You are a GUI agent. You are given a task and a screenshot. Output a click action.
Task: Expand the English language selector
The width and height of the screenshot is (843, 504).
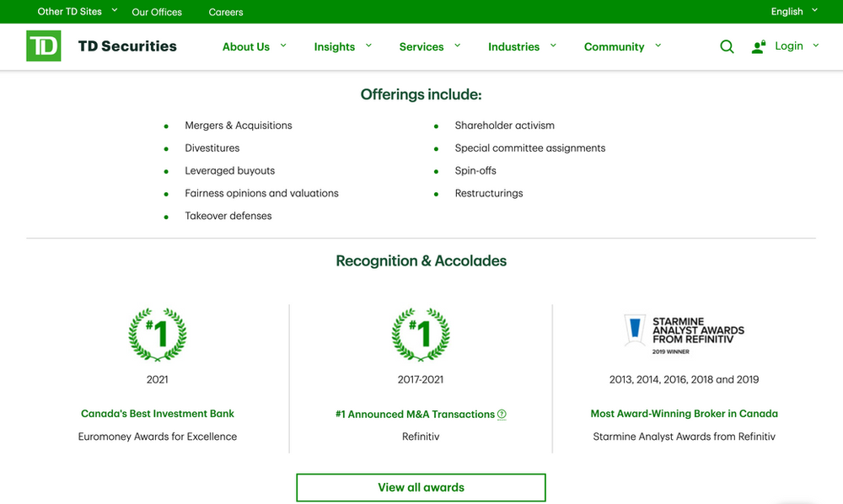813,11
